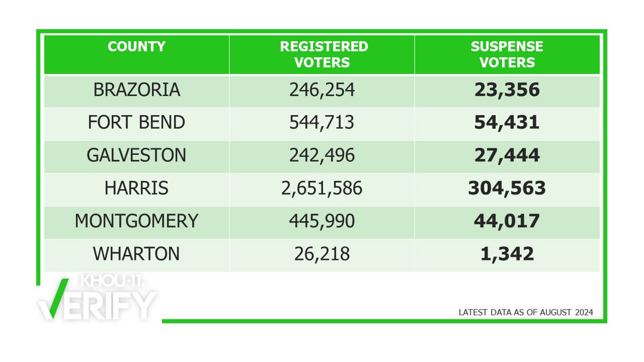Click the HARRIS county cell
Viewport: 644px width, 362px height.
pos(137,188)
